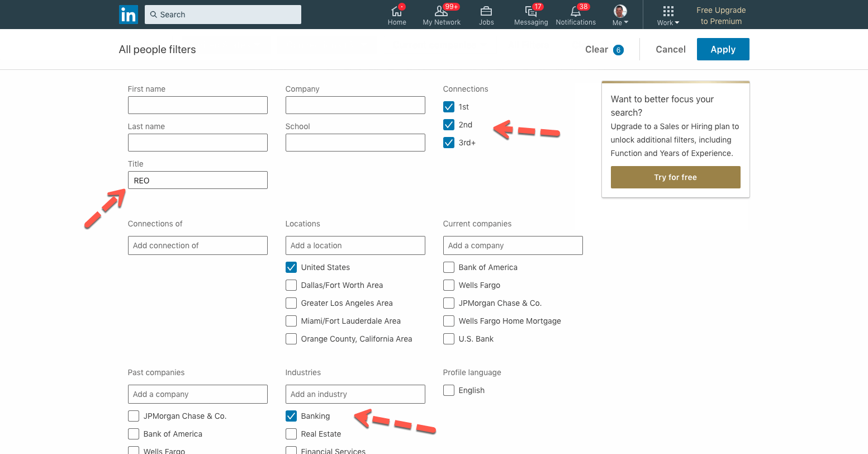Focus the Last name field
The height and width of the screenshot is (454, 868).
[x=198, y=143]
